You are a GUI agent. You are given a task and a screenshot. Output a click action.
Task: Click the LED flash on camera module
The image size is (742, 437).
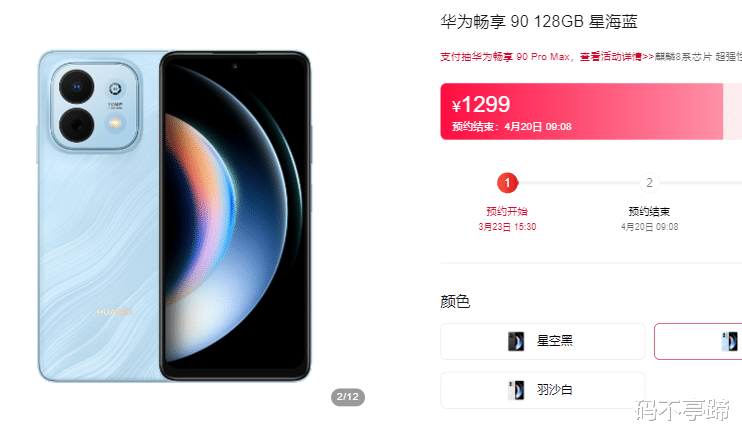(115, 124)
